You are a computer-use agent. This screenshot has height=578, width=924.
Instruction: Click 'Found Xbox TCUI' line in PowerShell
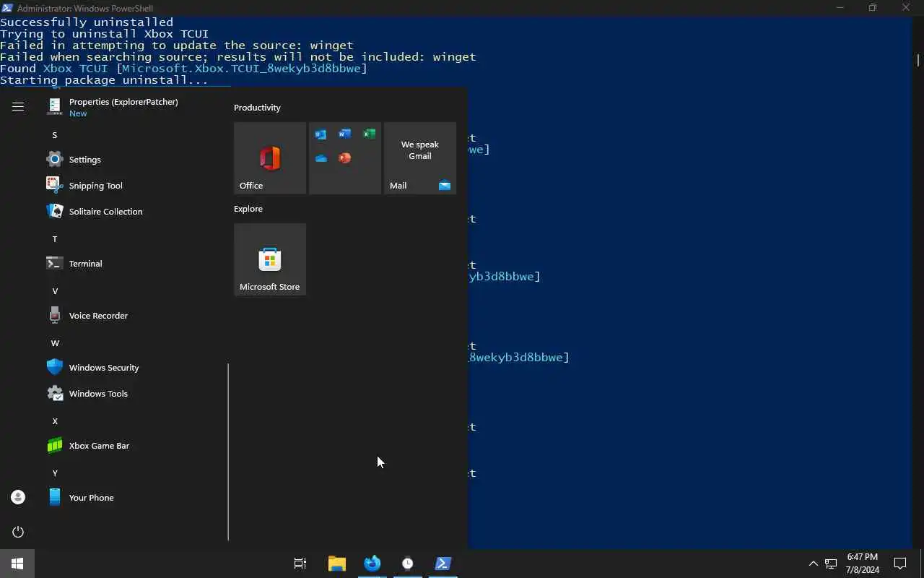(183, 69)
